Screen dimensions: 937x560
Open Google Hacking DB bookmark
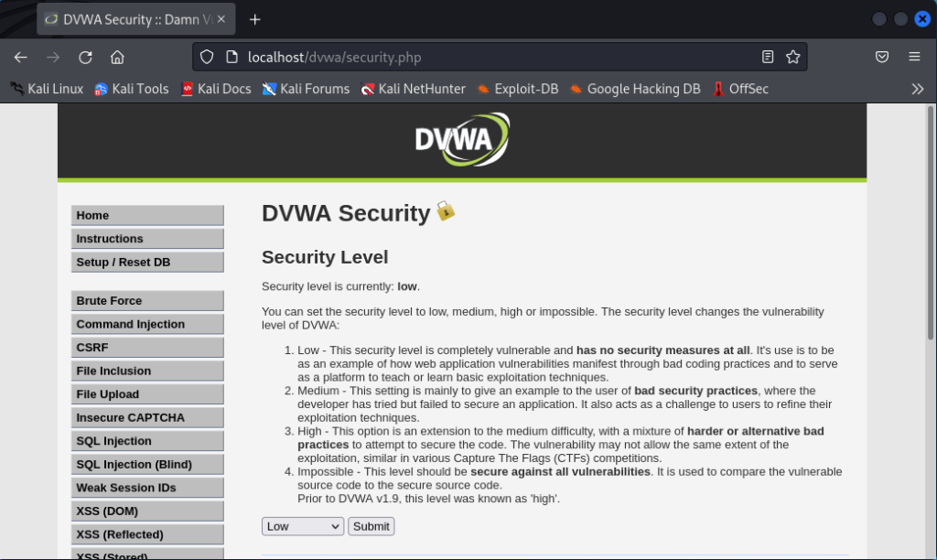pyautogui.click(x=635, y=89)
